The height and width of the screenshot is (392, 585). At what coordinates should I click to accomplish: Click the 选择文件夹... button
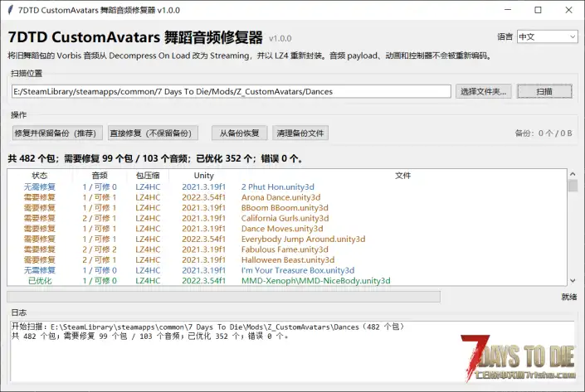[x=483, y=91]
